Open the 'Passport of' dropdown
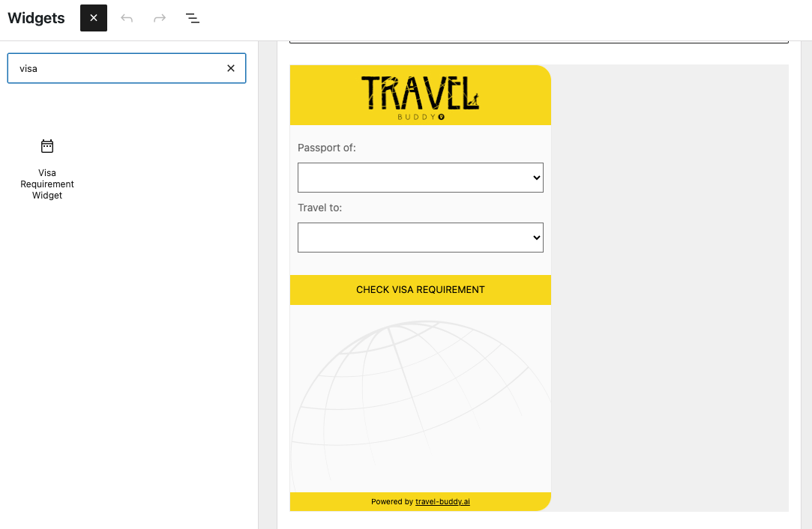Viewport: 812px width, 529px height. tap(421, 178)
